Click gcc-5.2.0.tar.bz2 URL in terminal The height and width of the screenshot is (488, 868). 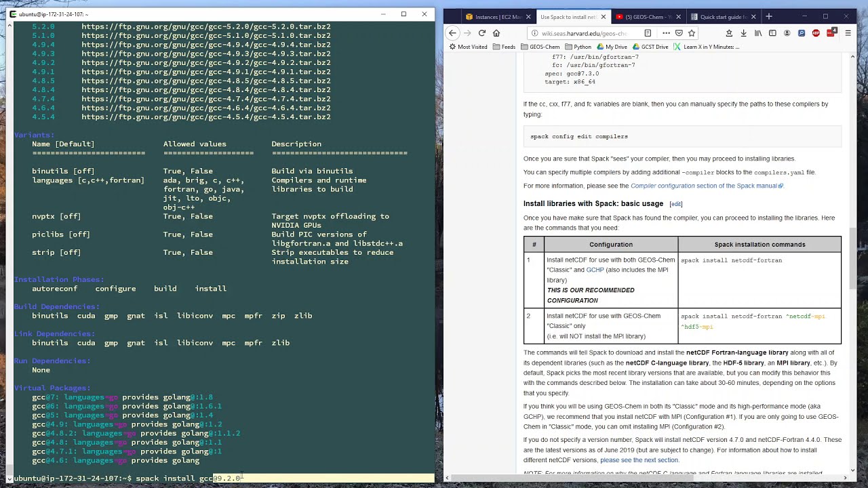point(206,26)
